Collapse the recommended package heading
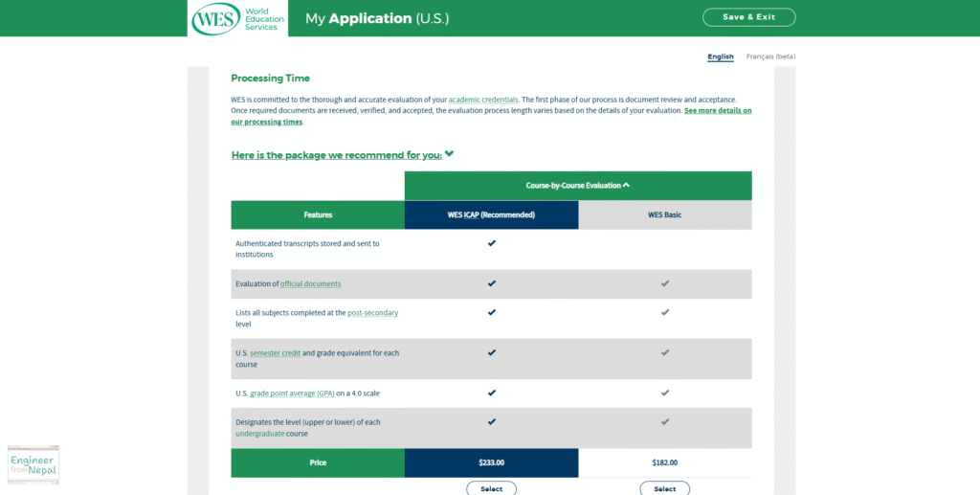 [343, 155]
